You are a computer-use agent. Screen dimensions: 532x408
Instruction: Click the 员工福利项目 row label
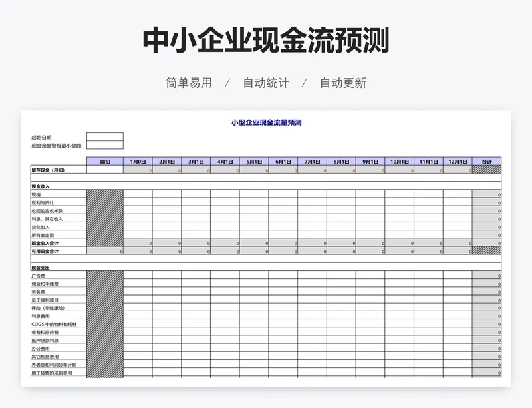click(x=45, y=300)
